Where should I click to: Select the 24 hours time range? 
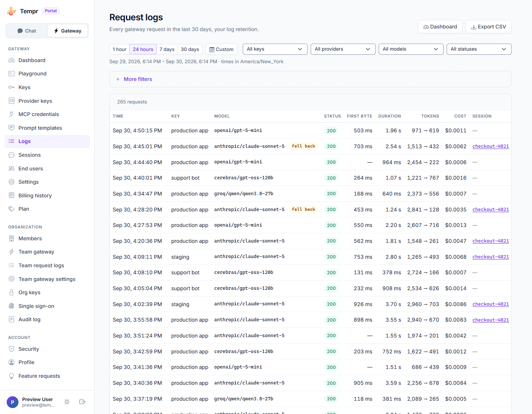point(143,49)
